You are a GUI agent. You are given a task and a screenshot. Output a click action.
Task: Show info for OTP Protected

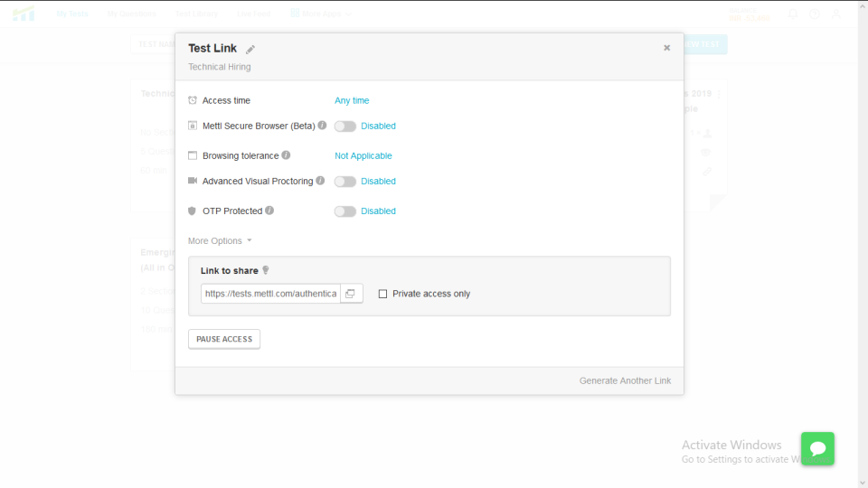pos(269,211)
